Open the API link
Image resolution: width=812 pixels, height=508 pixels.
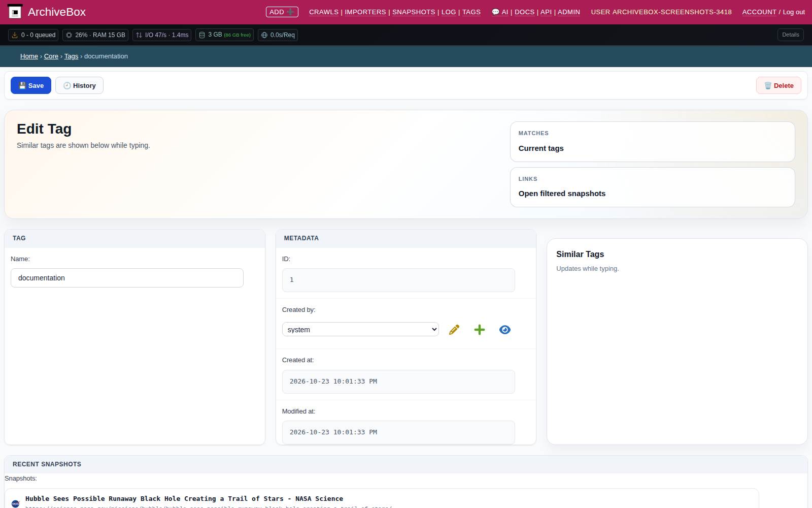[546, 12]
